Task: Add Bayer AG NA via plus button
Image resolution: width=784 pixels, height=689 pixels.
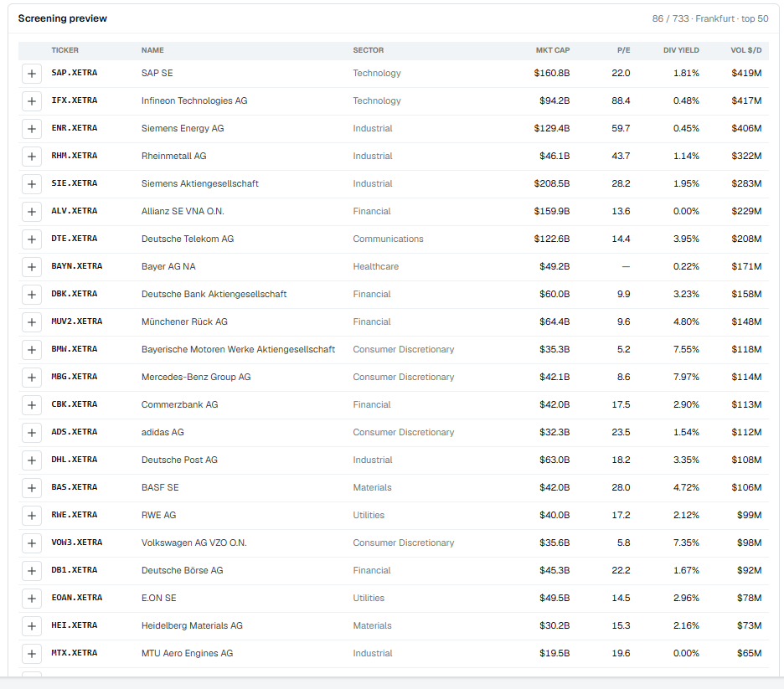Action: point(32,267)
